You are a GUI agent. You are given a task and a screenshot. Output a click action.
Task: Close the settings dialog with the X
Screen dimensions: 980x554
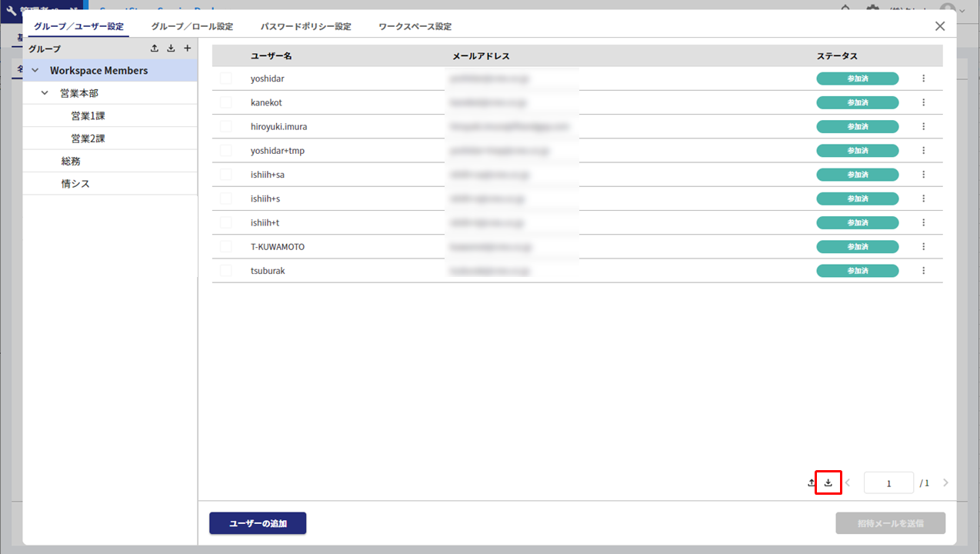tap(940, 26)
